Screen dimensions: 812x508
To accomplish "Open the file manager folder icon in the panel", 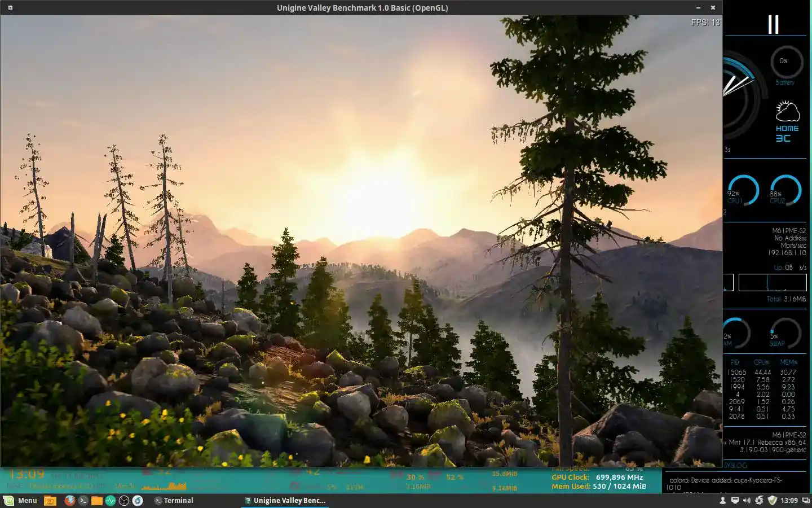I will click(x=96, y=500).
